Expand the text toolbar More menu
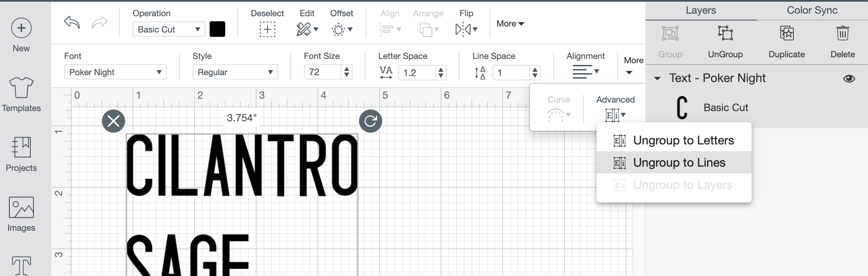The image size is (868, 276). click(633, 65)
